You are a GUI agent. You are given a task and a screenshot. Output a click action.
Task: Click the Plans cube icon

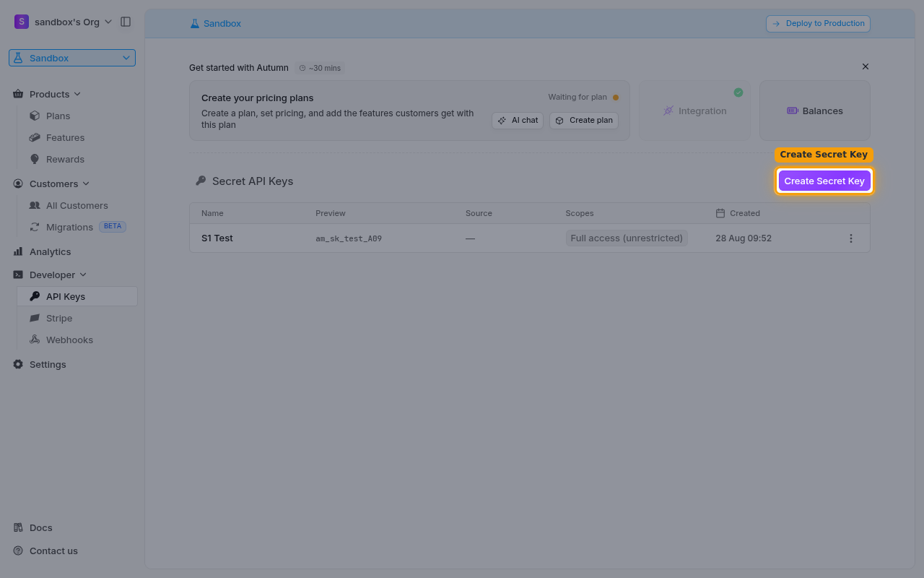[35, 116]
